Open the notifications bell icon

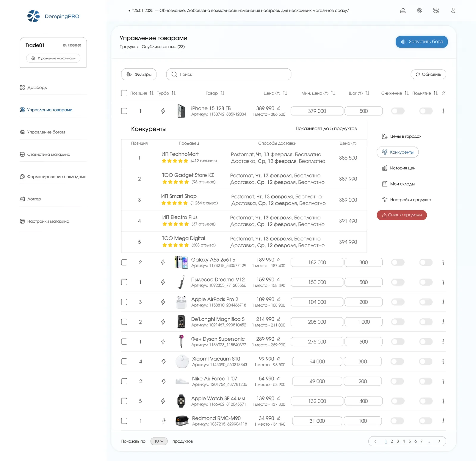pyautogui.click(x=403, y=11)
